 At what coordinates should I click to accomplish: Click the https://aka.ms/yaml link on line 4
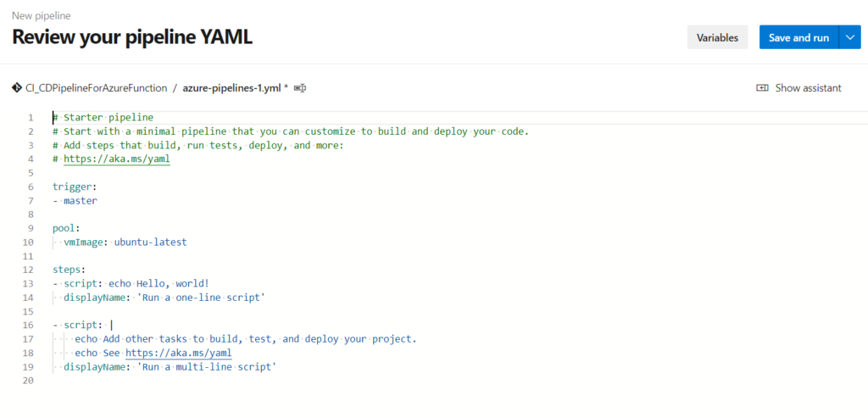point(116,159)
